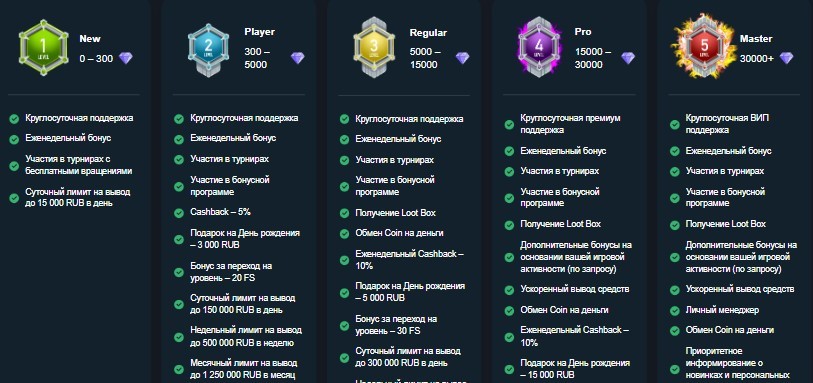
Task: Click the purple level 4 badge icon
Action: coord(539,48)
